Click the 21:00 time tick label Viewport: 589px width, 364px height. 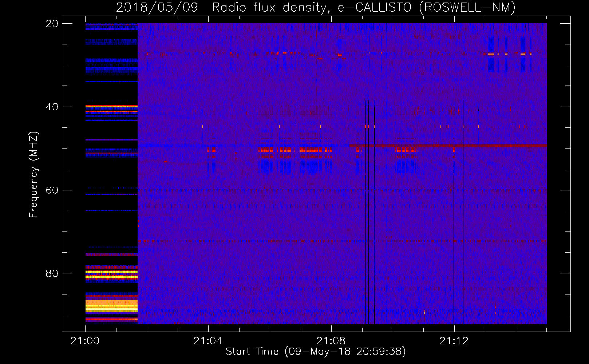pos(85,341)
